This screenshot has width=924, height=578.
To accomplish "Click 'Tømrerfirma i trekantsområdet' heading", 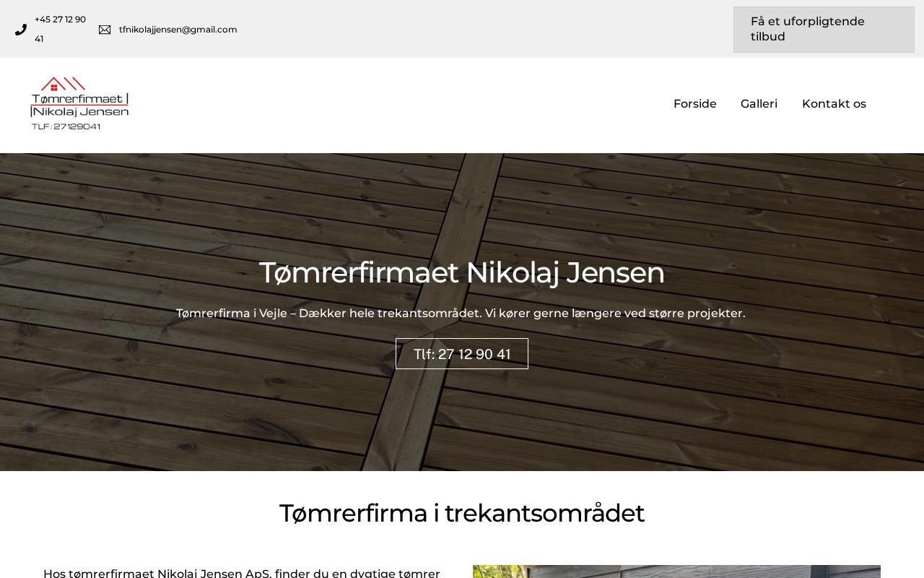I will click(462, 513).
